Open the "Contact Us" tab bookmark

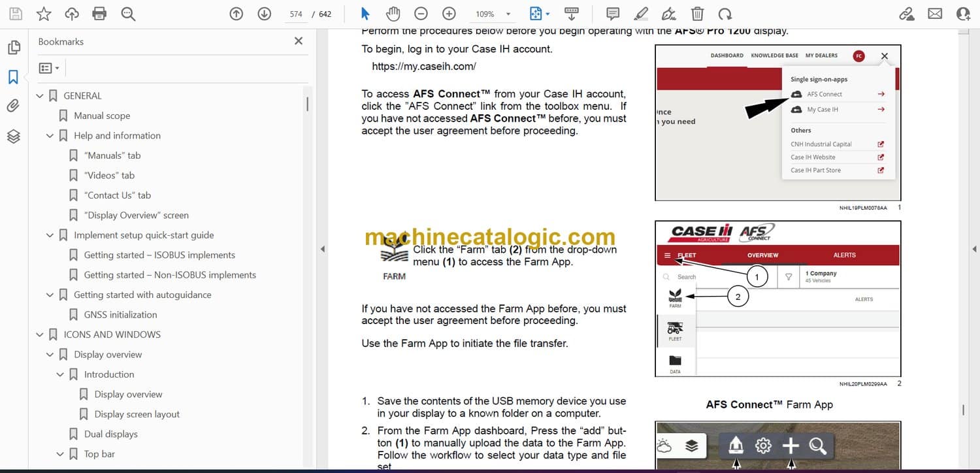[x=118, y=195]
